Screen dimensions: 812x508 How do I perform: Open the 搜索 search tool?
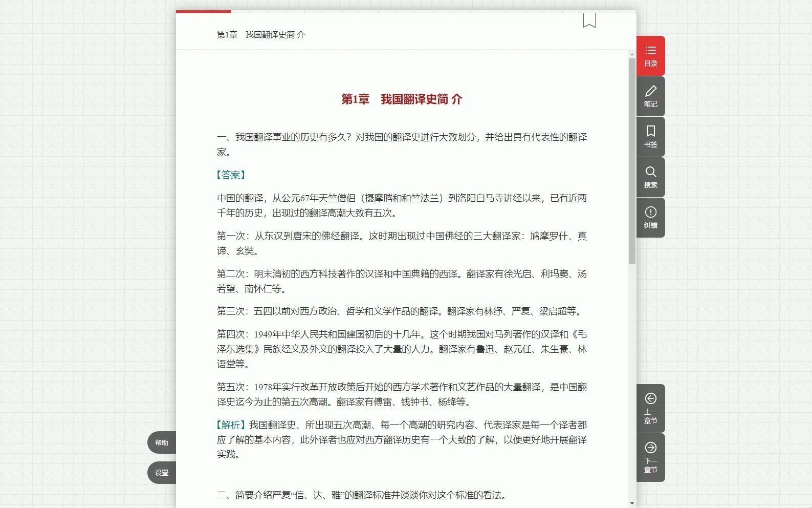pyautogui.click(x=650, y=177)
